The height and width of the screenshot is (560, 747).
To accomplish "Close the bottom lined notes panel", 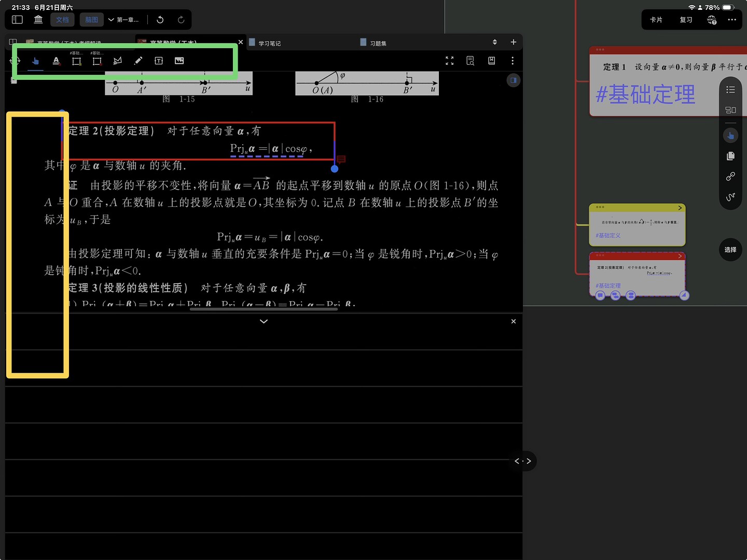I will [514, 321].
